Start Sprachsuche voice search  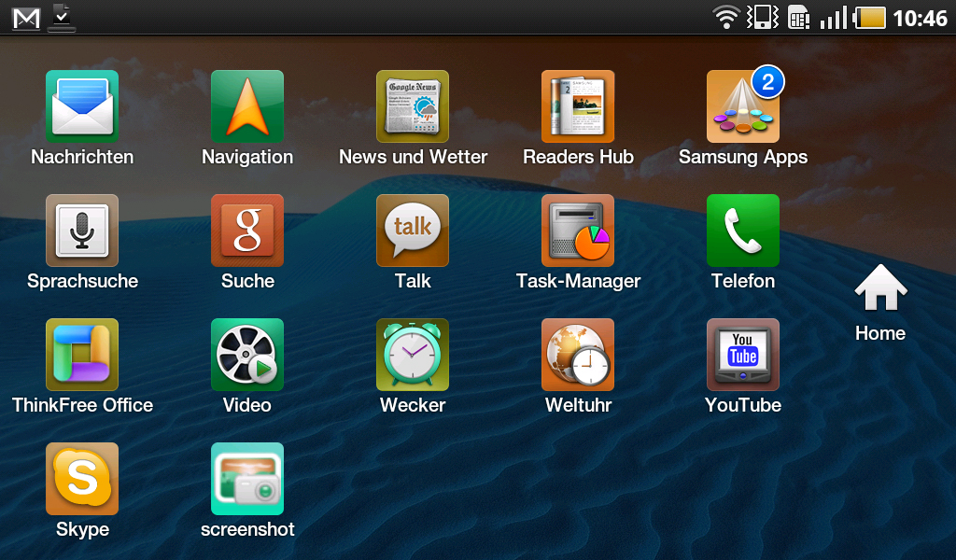point(82,231)
